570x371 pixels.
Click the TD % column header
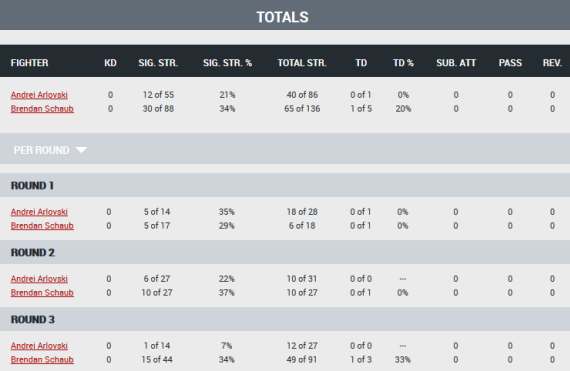pyautogui.click(x=403, y=63)
